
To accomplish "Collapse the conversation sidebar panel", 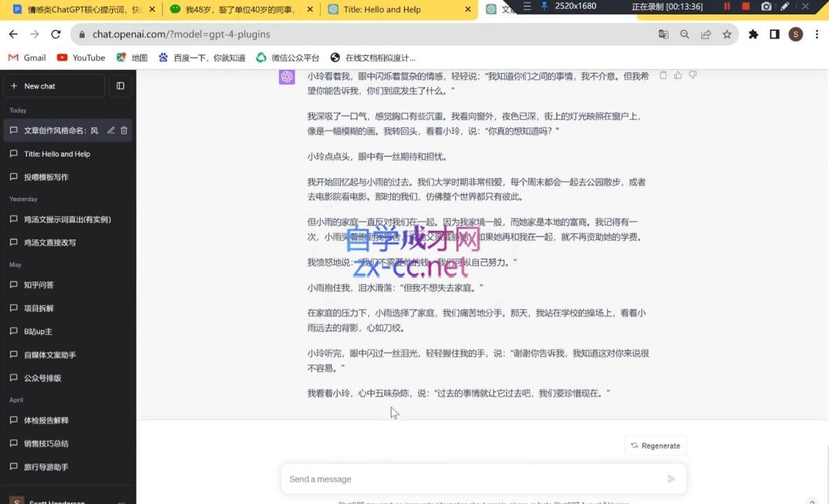I will point(120,85).
